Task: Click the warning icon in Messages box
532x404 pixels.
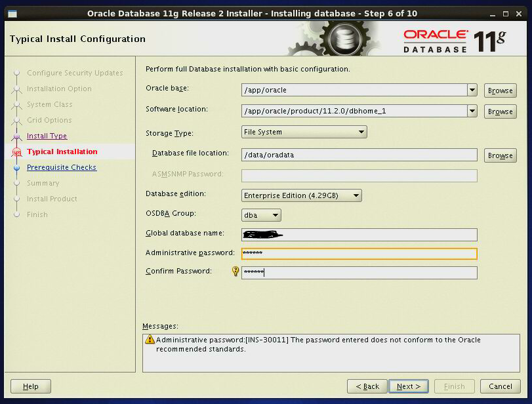Action: click(x=150, y=339)
